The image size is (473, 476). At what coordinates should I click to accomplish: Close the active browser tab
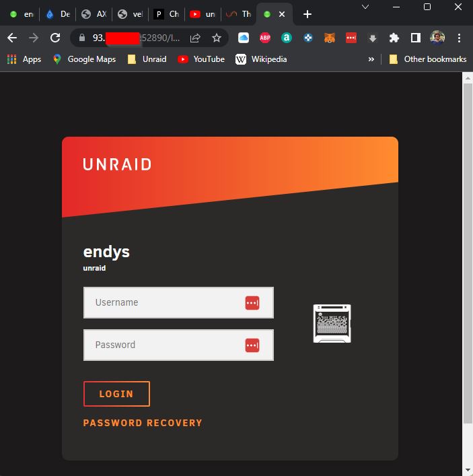click(x=282, y=14)
